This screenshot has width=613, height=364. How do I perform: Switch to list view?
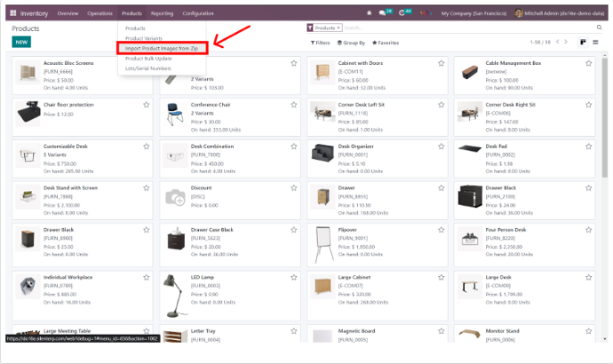click(x=594, y=43)
